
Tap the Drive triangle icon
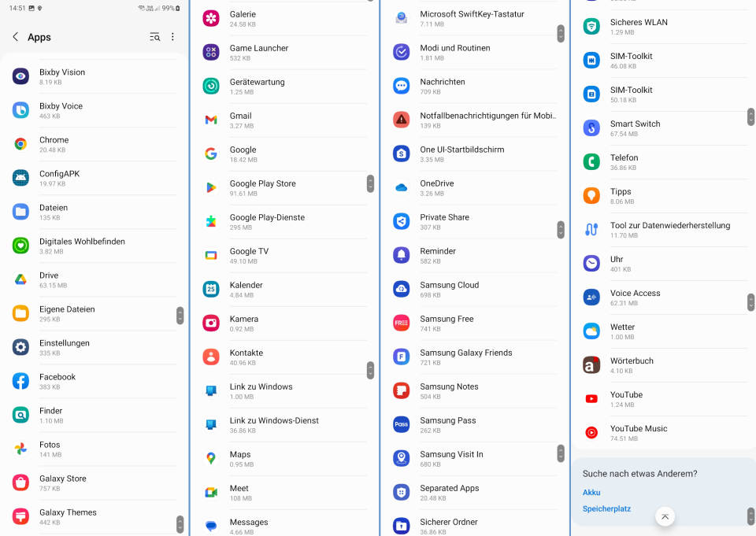(20, 279)
